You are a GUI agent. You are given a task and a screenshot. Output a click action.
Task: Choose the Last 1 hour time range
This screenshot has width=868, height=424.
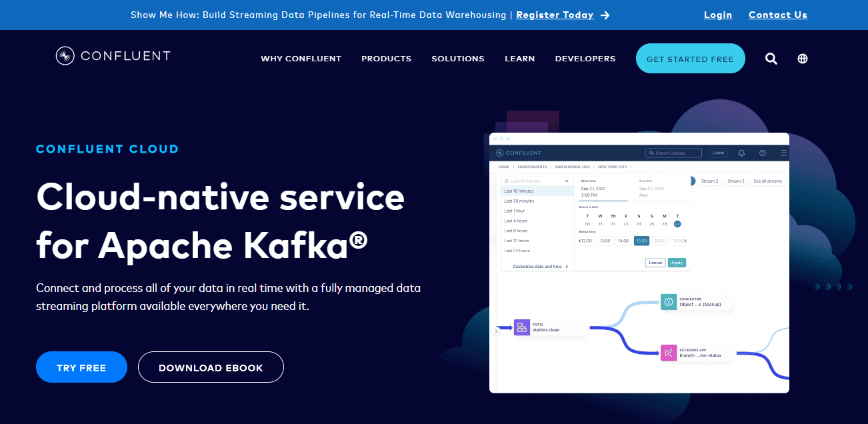point(515,211)
